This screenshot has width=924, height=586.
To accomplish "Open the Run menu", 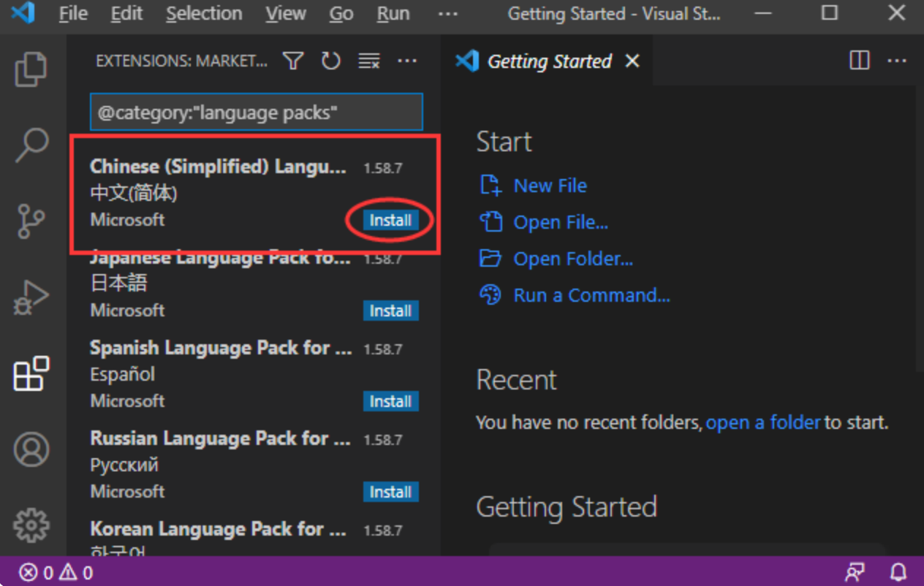I will 393,14.
